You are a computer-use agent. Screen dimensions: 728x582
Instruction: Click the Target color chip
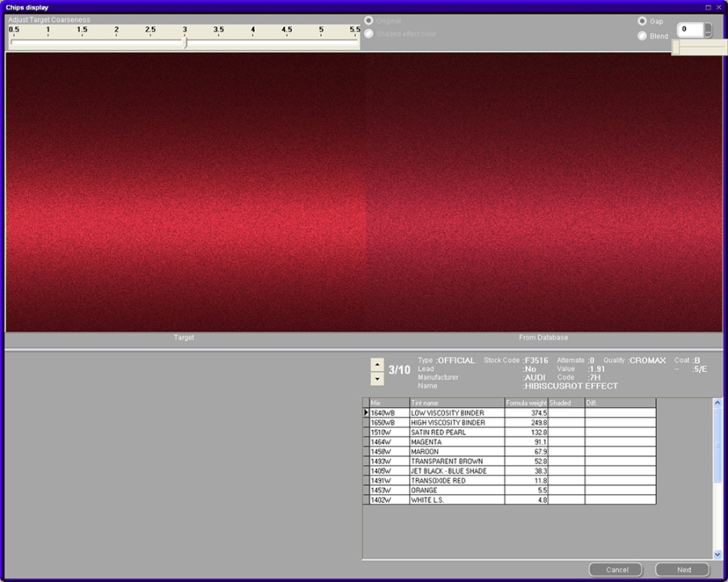[x=185, y=192]
